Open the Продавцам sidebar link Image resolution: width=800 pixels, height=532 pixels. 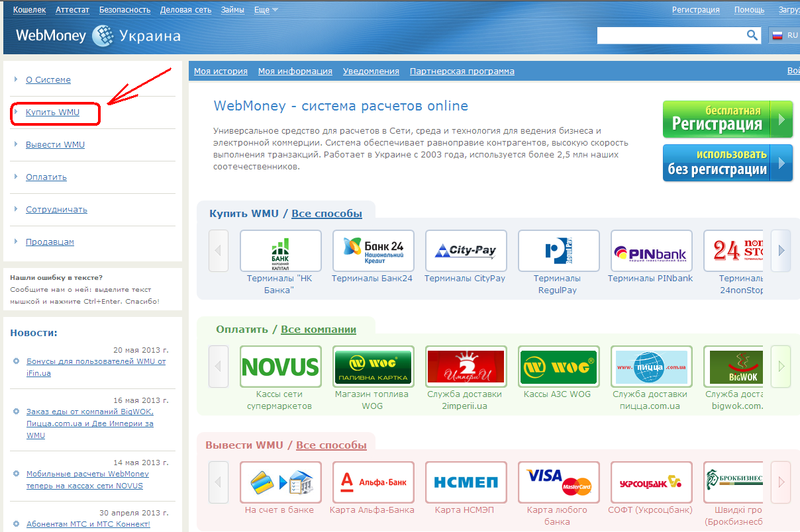tap(50, 242)
